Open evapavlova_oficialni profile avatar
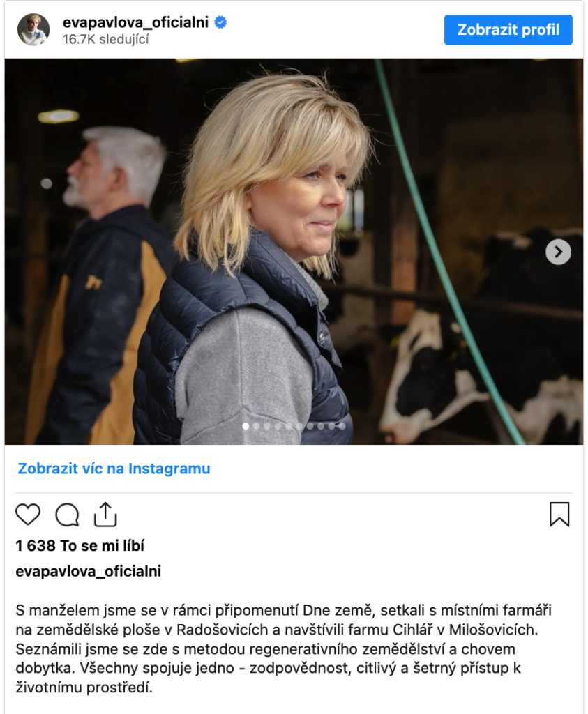 [x=33, y=29]
